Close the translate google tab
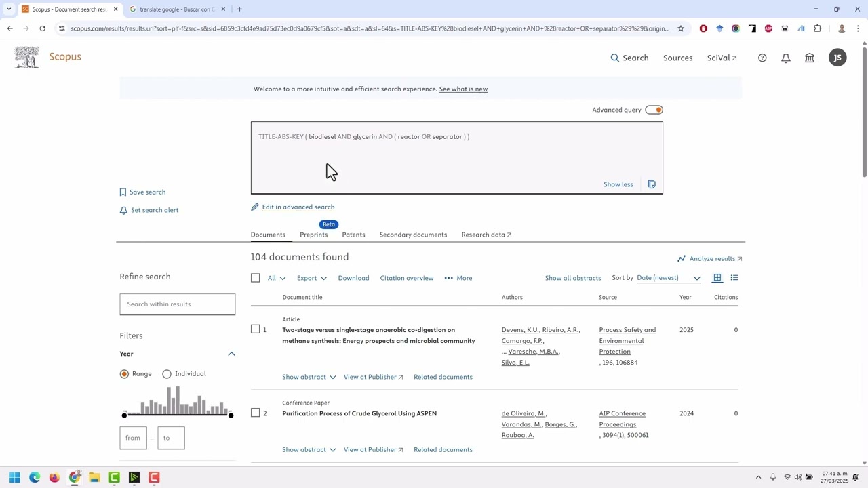Viewport: 868px width, 488px height. point(223,9)
